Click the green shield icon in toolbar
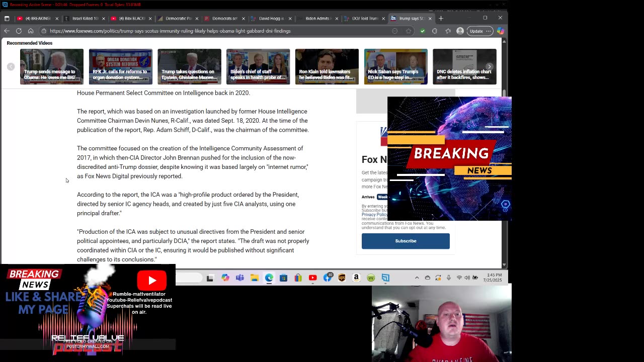 pos(423,31)
